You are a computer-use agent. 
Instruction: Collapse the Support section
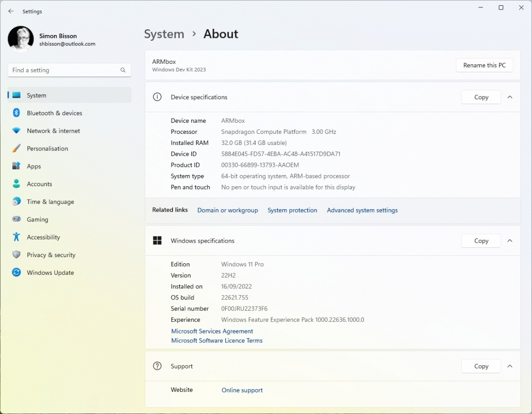click(x=510, y=366)
